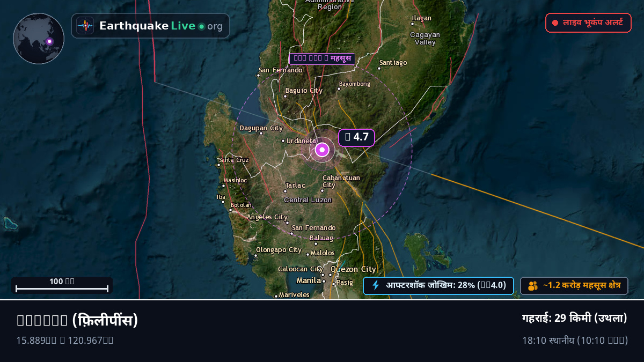
Task: Click the Cabanatuan City map label
Action: (341, 181)
